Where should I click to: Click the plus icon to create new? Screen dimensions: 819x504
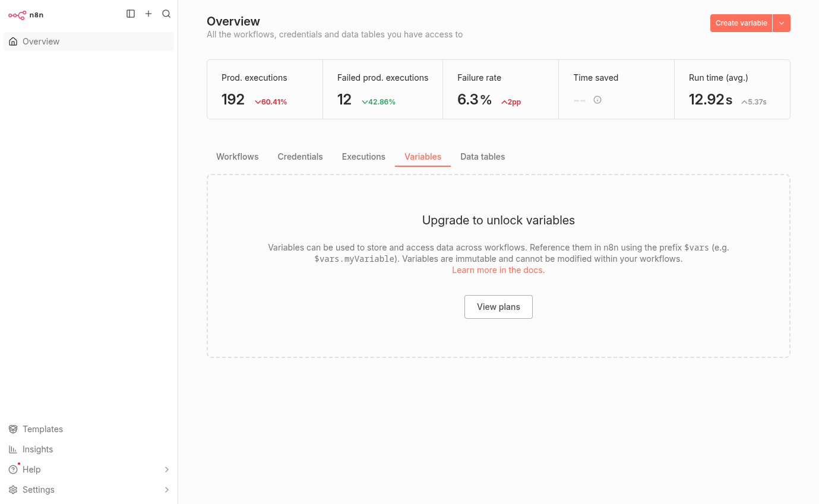pyautogui.click(x=148, y=14)
